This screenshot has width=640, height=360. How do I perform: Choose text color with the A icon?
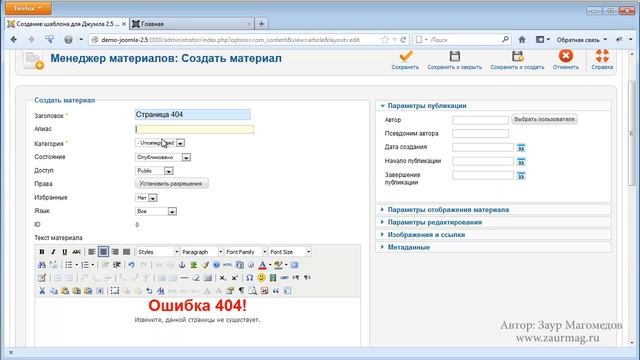pos(262,265)
